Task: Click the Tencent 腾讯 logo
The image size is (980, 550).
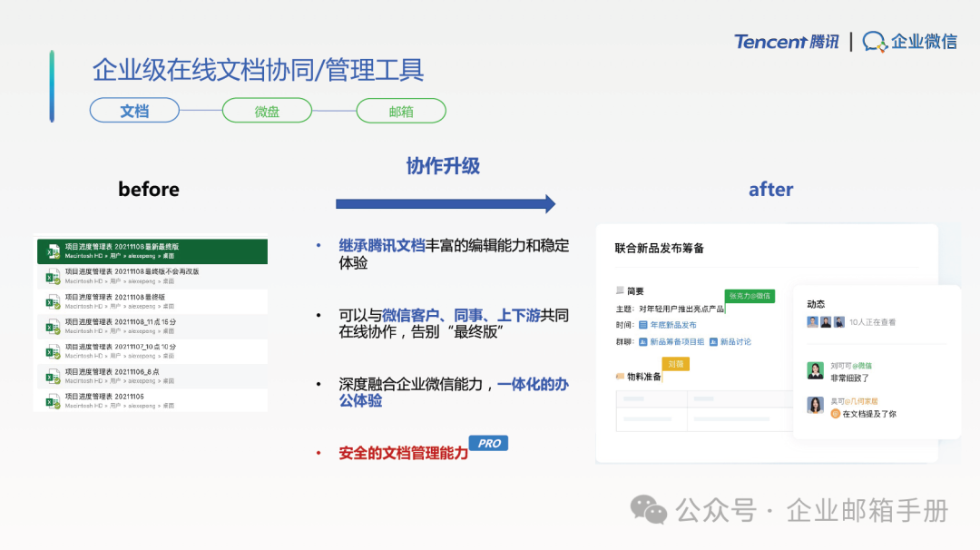Action: click(x=786, y=42)
